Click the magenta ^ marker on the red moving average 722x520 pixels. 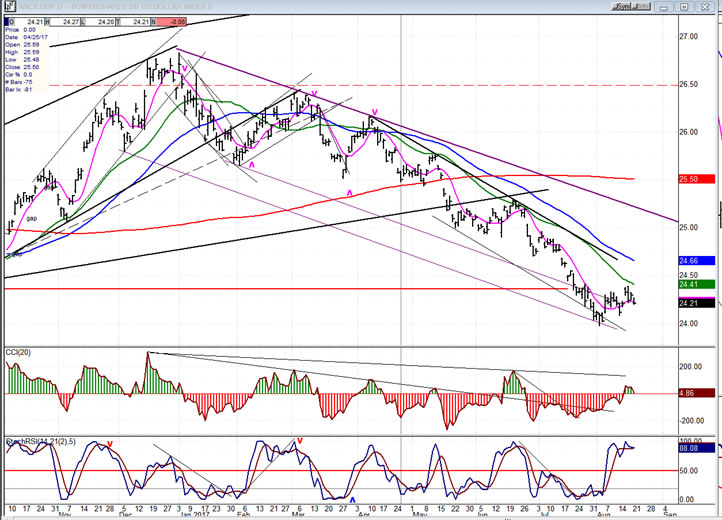349,193
